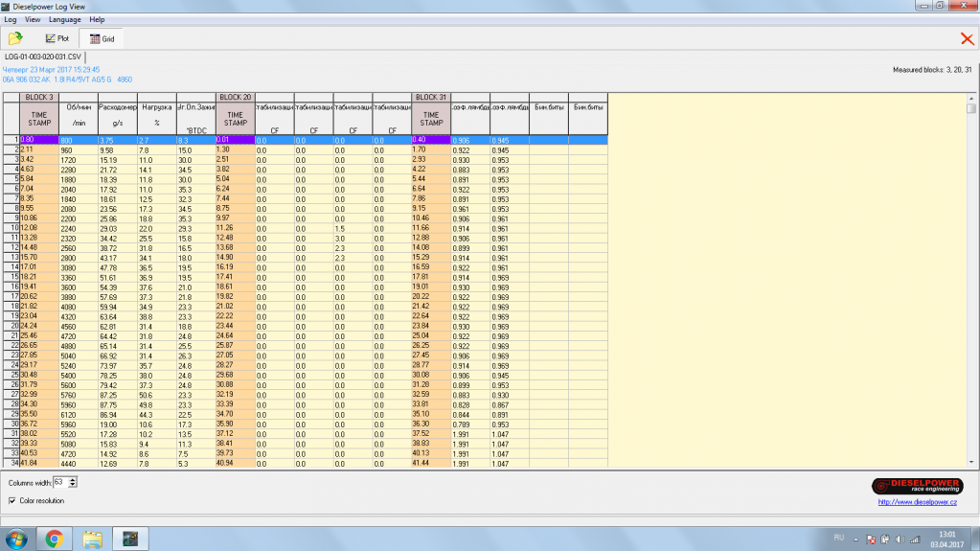
Task: Open the www.dieselpower.cz link
Action: coord(920,501)
